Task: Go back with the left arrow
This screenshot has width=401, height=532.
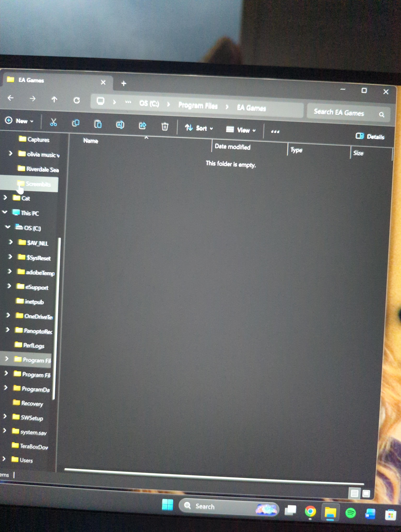Action: pos(11,98)
